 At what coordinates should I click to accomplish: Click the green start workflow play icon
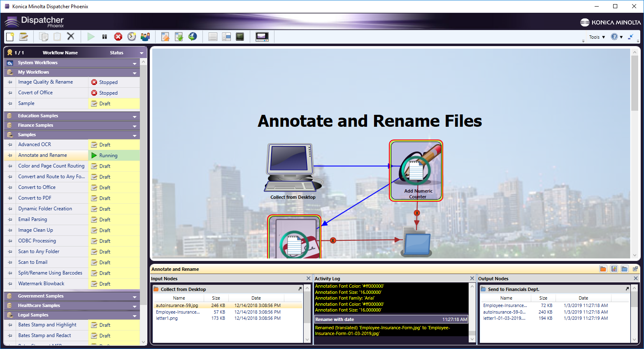(x=91, y=37)
